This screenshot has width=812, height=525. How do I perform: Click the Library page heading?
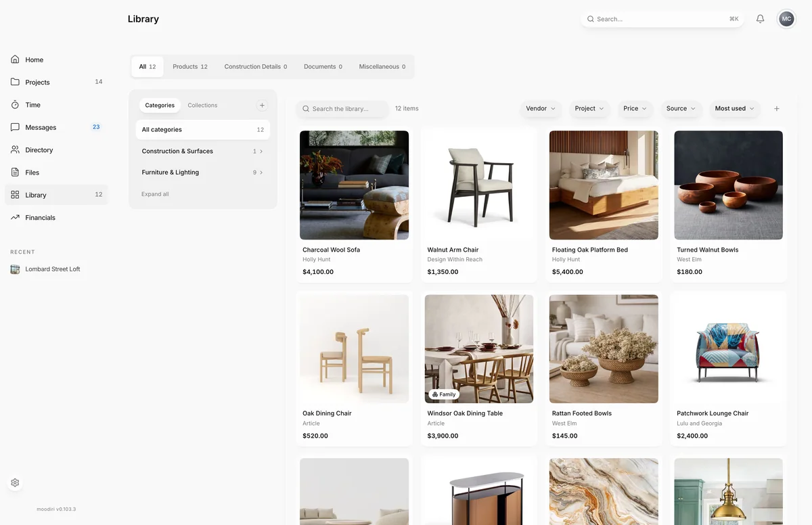point(143,19)
